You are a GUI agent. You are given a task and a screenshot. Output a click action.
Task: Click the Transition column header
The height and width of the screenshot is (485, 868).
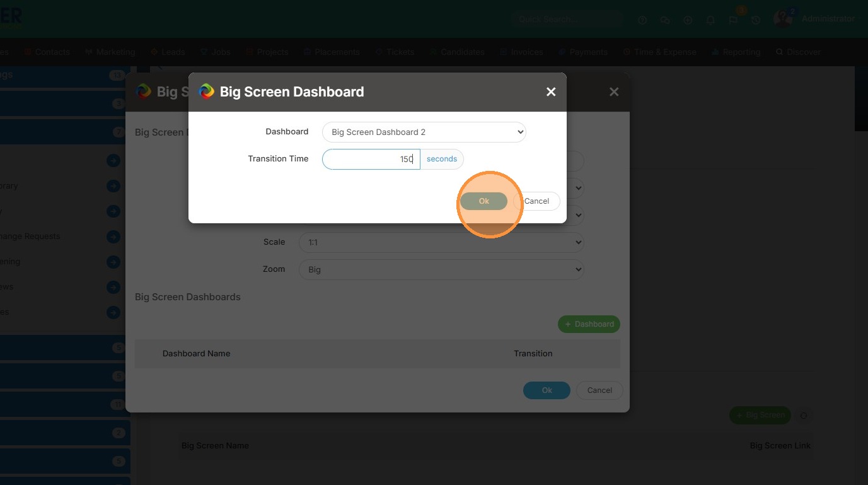(x=533, y=353)
